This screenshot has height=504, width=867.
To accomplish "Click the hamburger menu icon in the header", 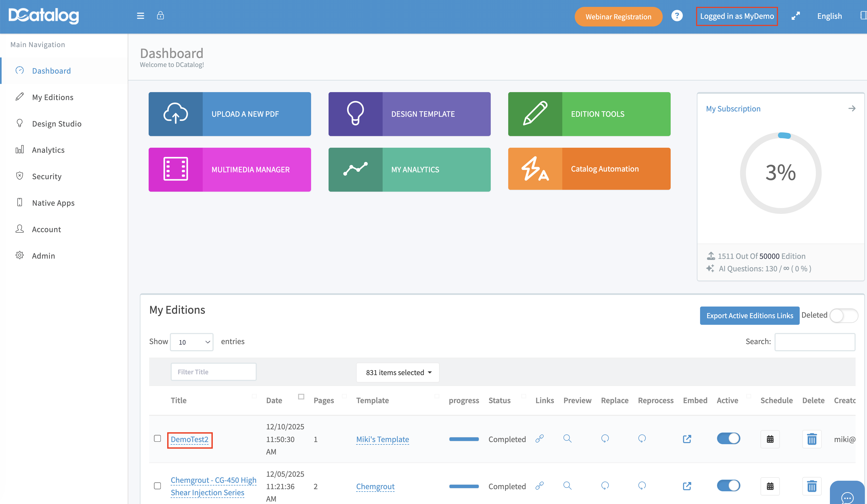I will click(x=140, y=16).
